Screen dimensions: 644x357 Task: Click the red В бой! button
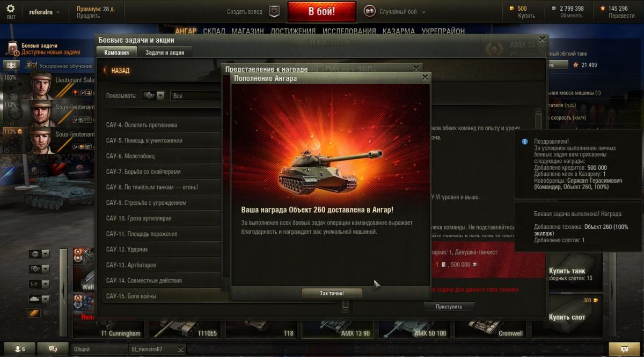coord(321,11)
